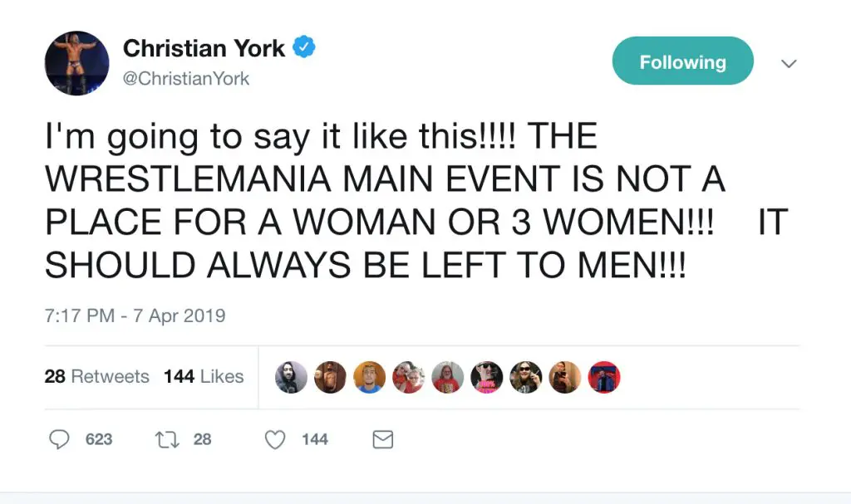851x504 pixels.
Task: Open the Christian York display name
Action: (204, 48)
